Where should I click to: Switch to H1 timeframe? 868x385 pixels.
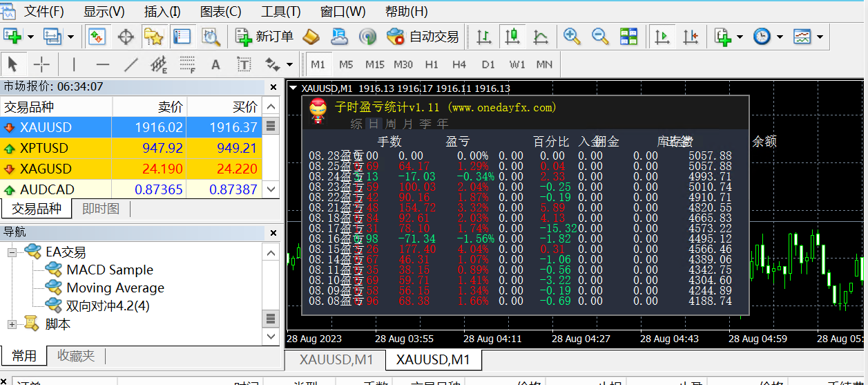(432, 64)
